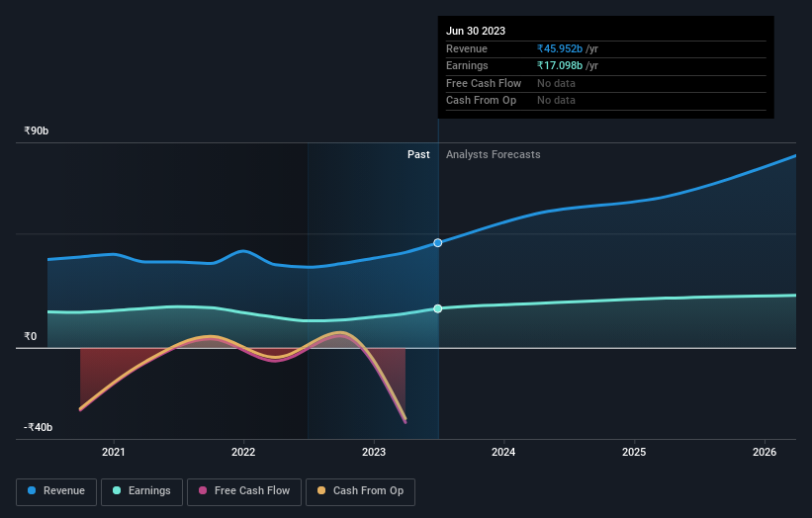Toggle the Free Cash Flow legend button
This screenshot has height=518, width=812.
244,491
